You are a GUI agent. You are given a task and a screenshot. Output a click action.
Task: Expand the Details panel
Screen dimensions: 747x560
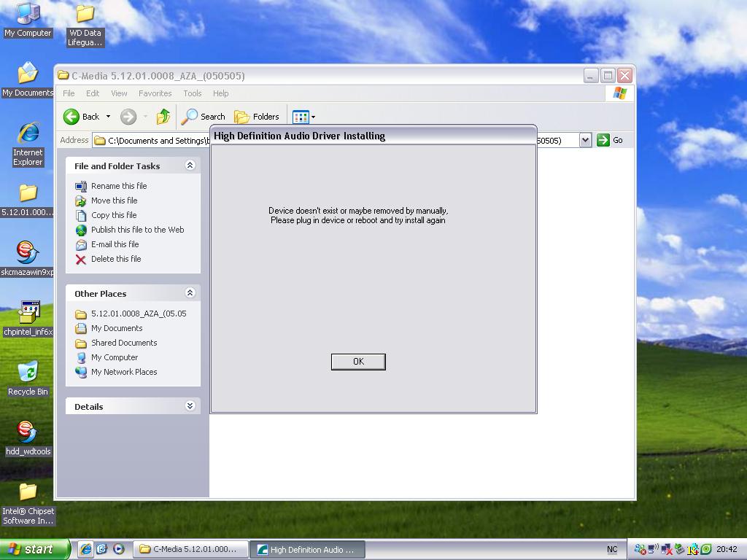(x=190, y=405)
